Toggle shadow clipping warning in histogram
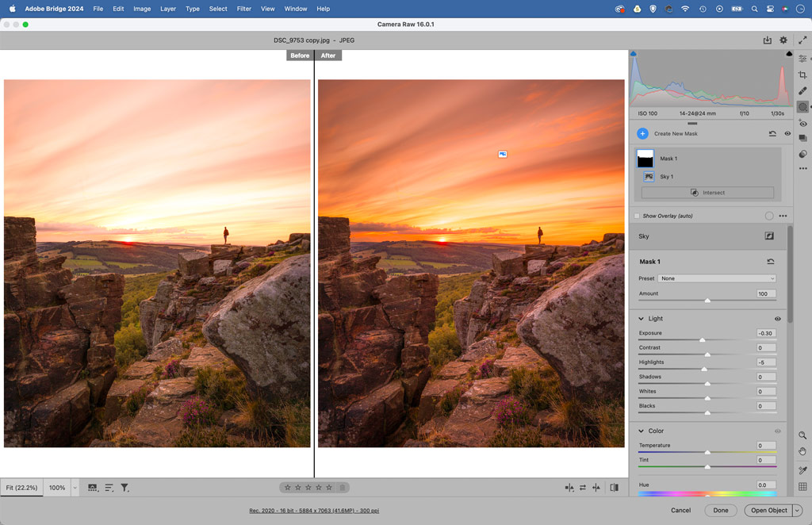Viewport: 812px width, 525px height. 634,54
